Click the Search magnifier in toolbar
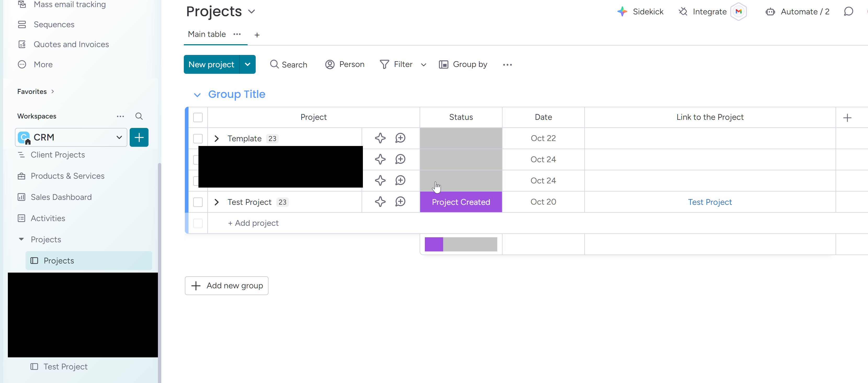868x383 pixels. 274,64
